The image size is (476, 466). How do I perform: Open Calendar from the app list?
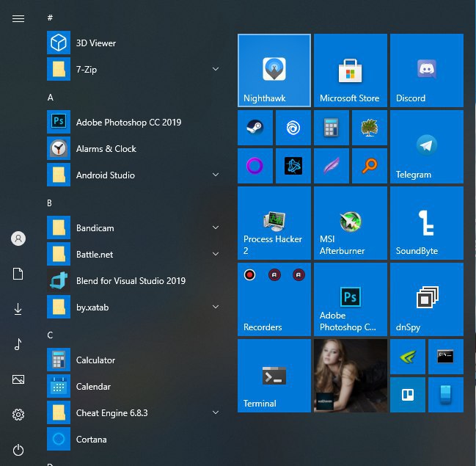click(x=133, y=386)
